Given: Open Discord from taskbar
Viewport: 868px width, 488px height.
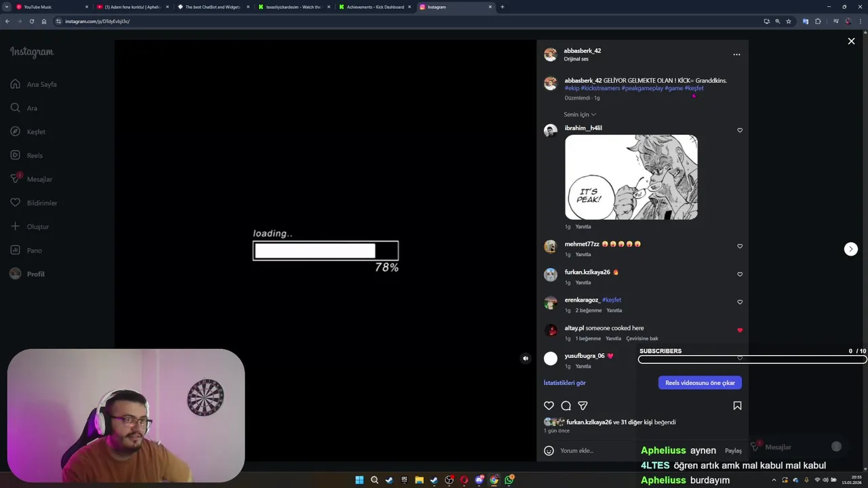Looking at the screenshot, I should coord(479,480).
